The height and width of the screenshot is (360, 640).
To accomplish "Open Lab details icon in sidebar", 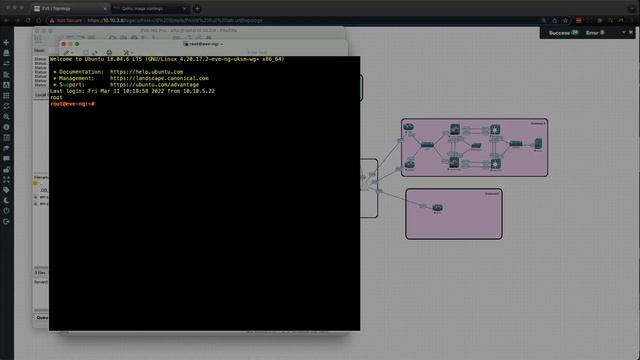I will (x=6, y=138).
